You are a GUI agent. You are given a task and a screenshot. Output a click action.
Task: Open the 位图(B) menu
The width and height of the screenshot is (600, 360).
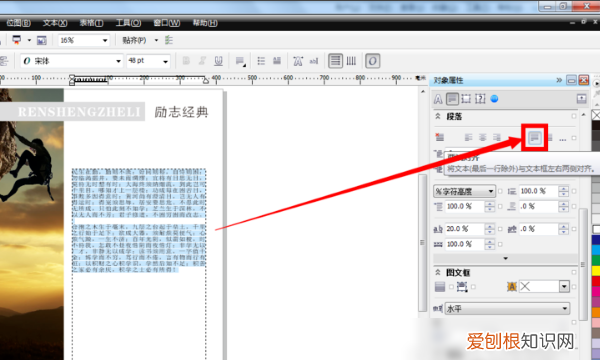click(x=18, y=23)
